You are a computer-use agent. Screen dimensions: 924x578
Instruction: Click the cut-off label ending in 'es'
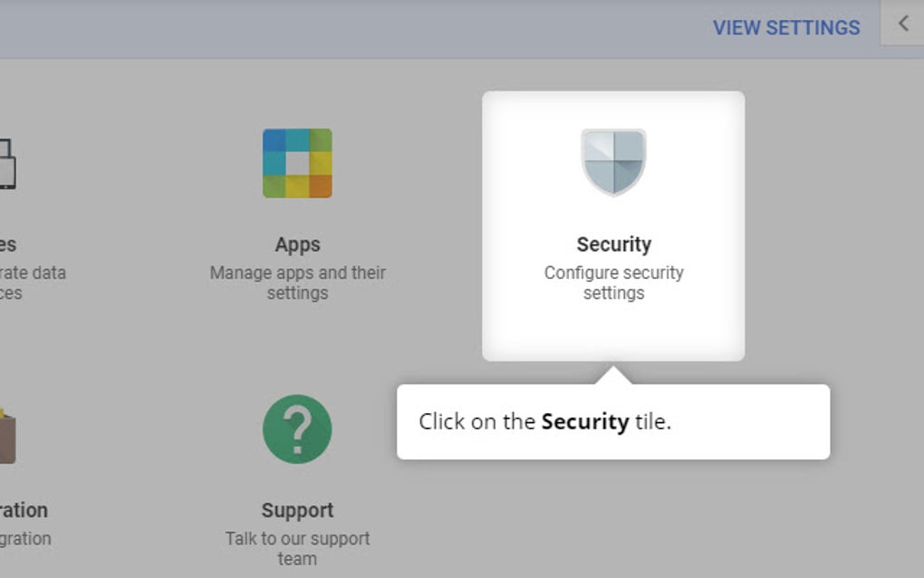[8, 245]
